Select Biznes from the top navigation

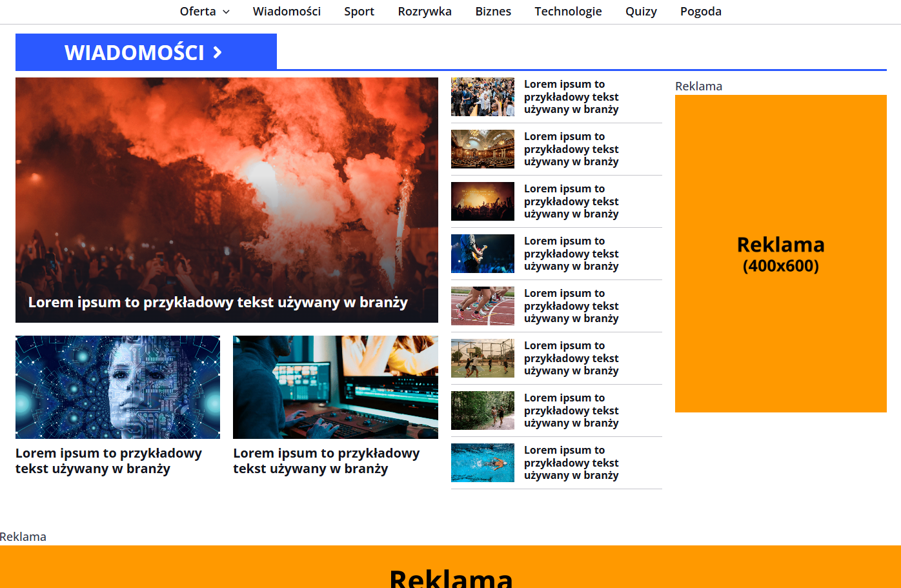[x=493, y=12]
